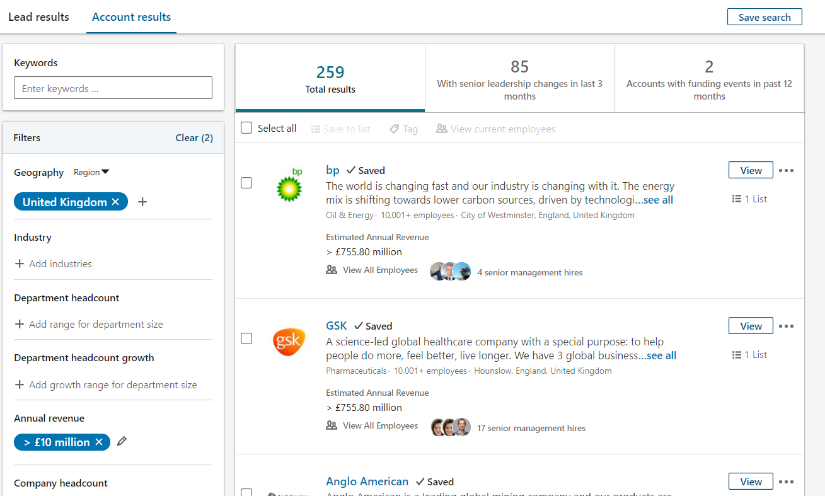Screen dimensions: 825x496
Task: Click Add industries filter
Action: 53,264
